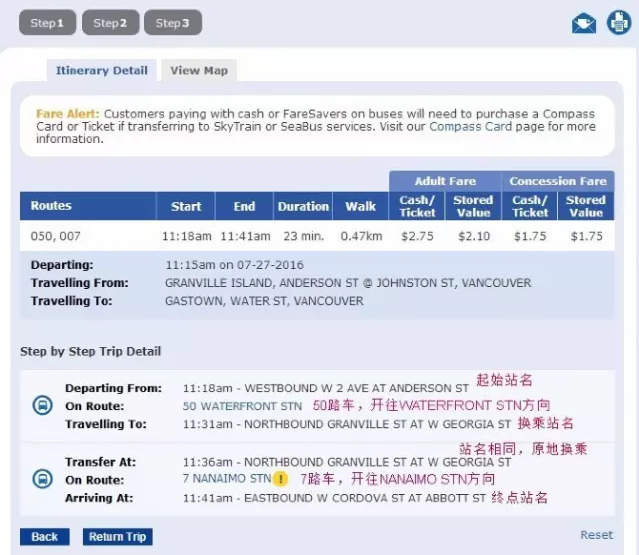Click the print itinerary printer icon
The height and width of the screenshot is (555, 639).
tap(619, 22)
